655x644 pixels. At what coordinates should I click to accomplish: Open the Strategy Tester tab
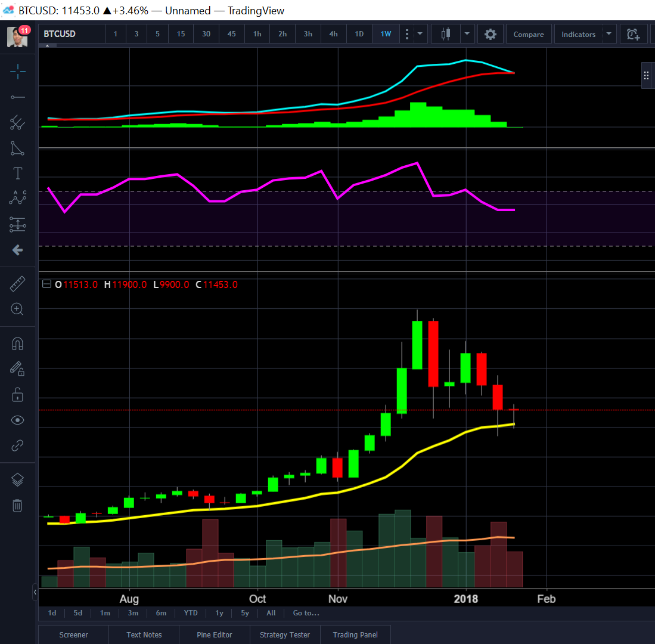tap(285, 635)
